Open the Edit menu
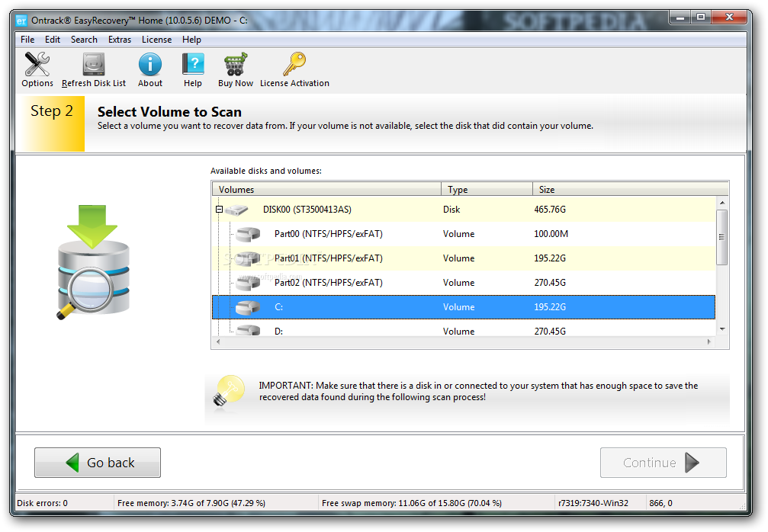 [53, 40]
